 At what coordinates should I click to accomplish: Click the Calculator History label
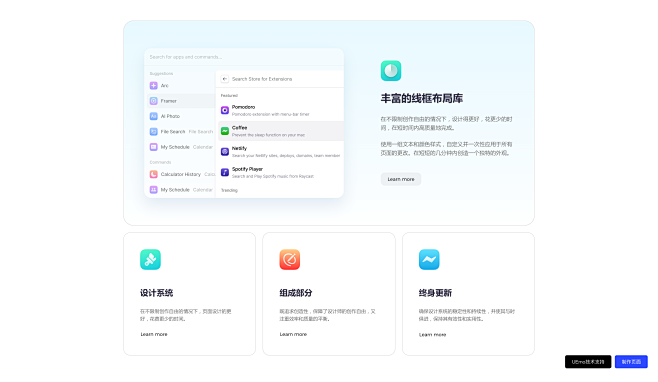click(x=181, y=174)
